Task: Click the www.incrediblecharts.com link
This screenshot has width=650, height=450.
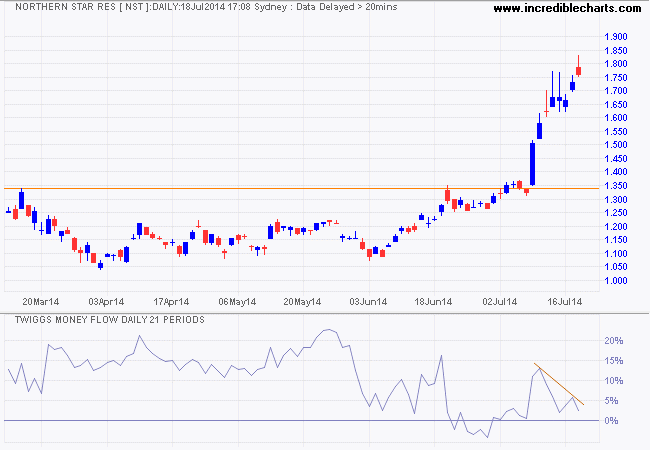Action: click(568, 8)
